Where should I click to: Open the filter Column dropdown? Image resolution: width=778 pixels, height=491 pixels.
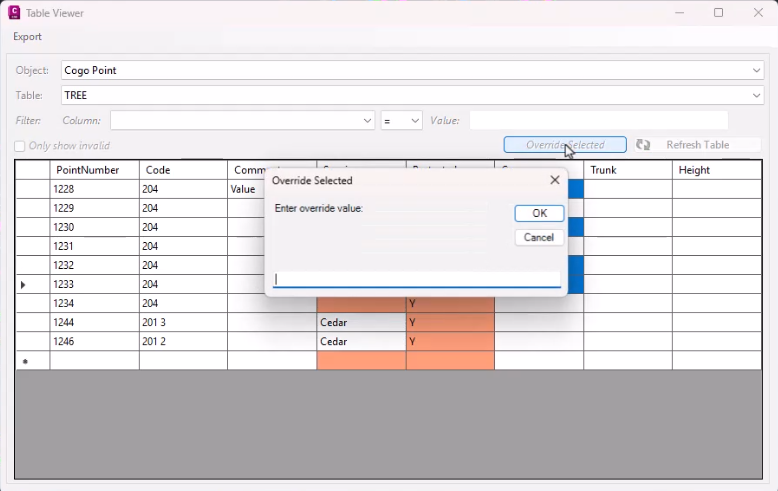coord(367,120)
